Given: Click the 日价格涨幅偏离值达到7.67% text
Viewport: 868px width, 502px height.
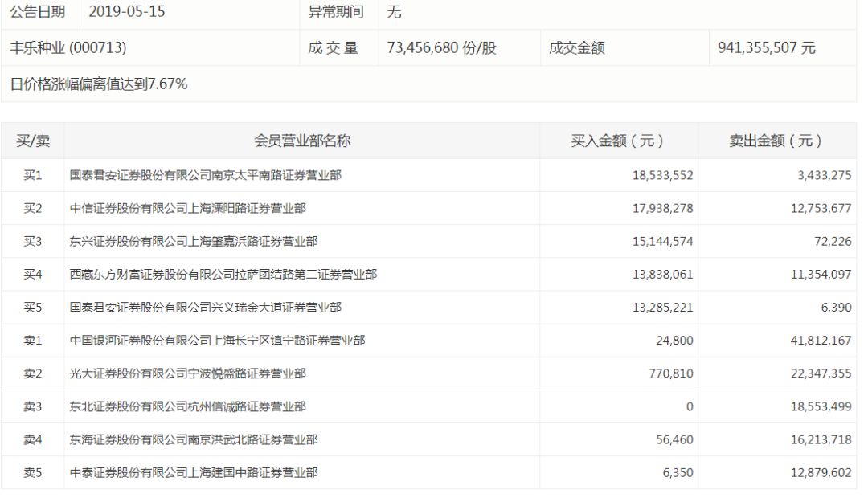Looking at the screenshot, I should (x=99, y=84).
